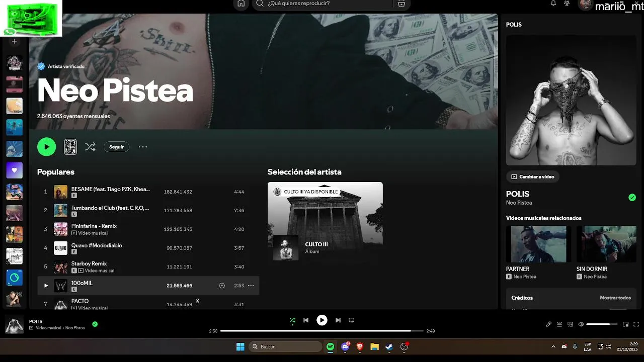Open more options for 100oMIL track
The height and width of the screenshot is (362, 644).
coord(251,286)
